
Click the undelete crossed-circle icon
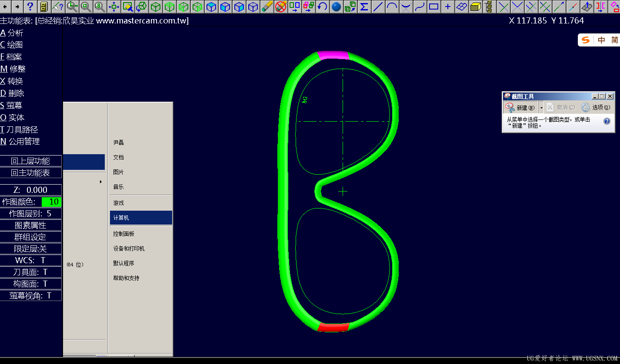point(281,7)
